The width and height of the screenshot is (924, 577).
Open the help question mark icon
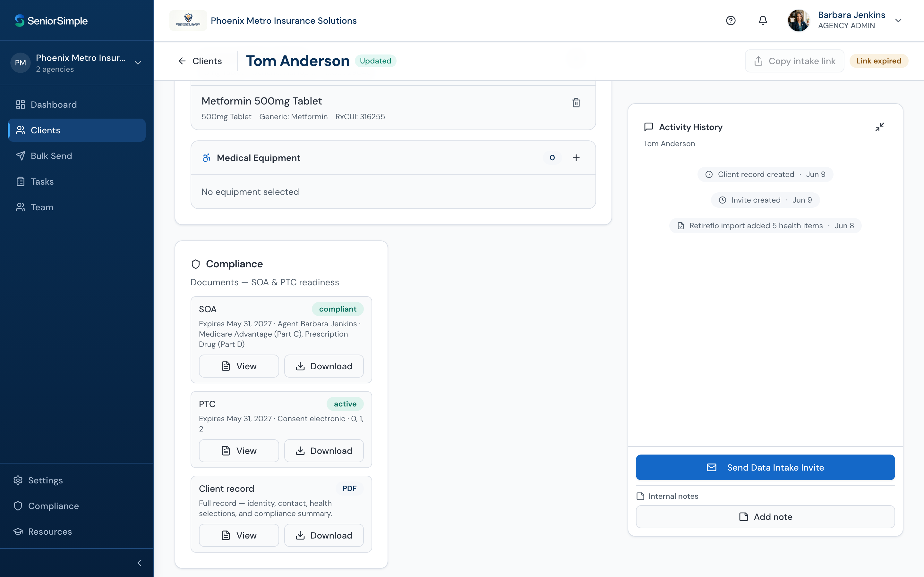(731, 21)
